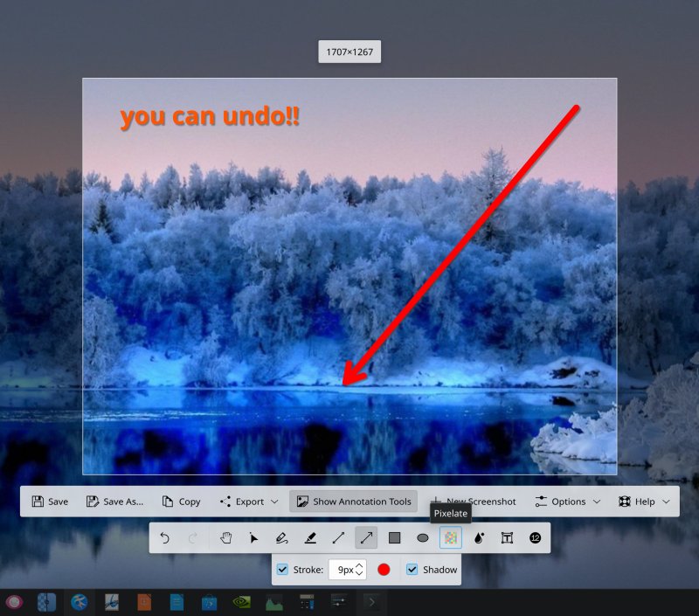The image size is (699, 616).
Task: Select the Blur droplet tool
Action: (x=479, y=538)
